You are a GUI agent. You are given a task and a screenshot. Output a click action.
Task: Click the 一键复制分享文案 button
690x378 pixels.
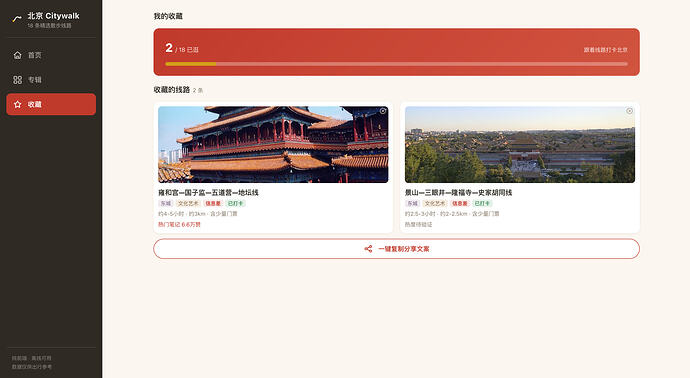pyautogui.click(x=396, y=249)
